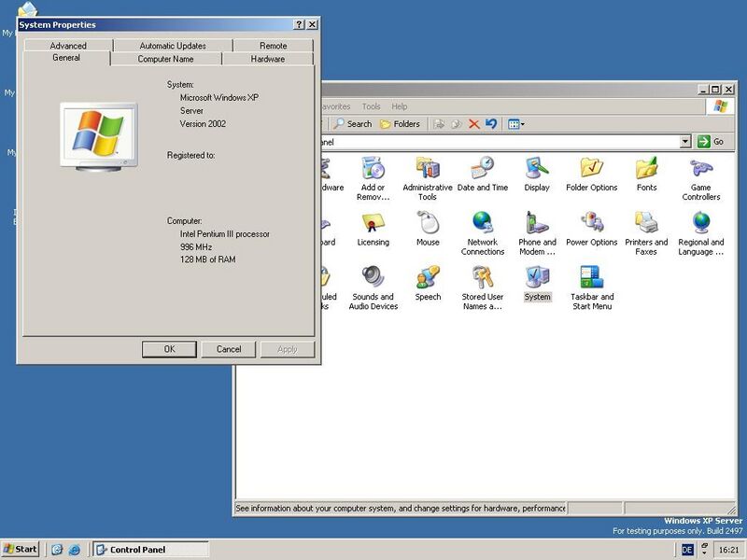This screenshot has height=560, width=747.
Task: Open the Game Controllers icon
Action: click(700, 169)
